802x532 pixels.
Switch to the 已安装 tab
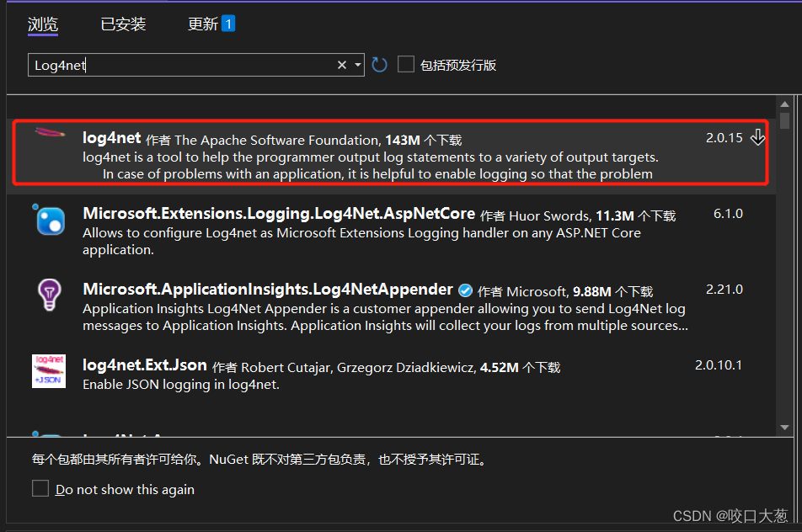123,24
